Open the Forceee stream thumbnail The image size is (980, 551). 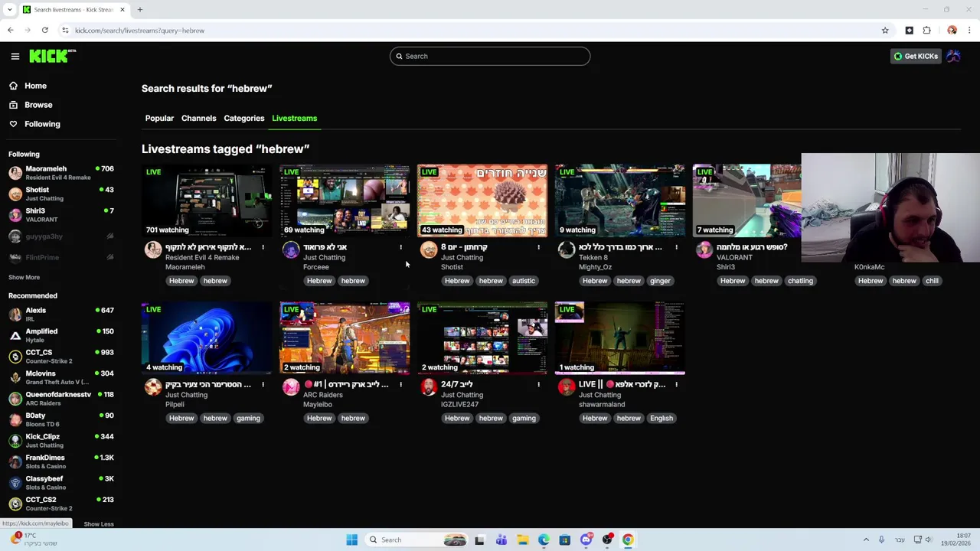(x=345, y=201)
